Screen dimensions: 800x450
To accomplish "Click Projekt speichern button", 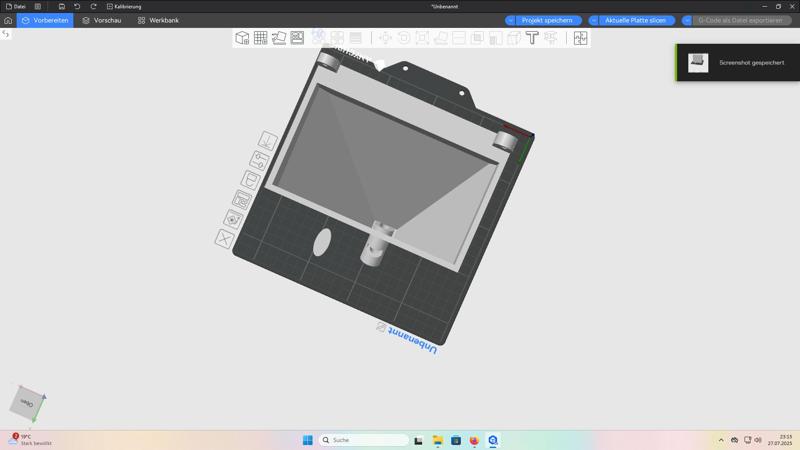I will tap(547, 20).
